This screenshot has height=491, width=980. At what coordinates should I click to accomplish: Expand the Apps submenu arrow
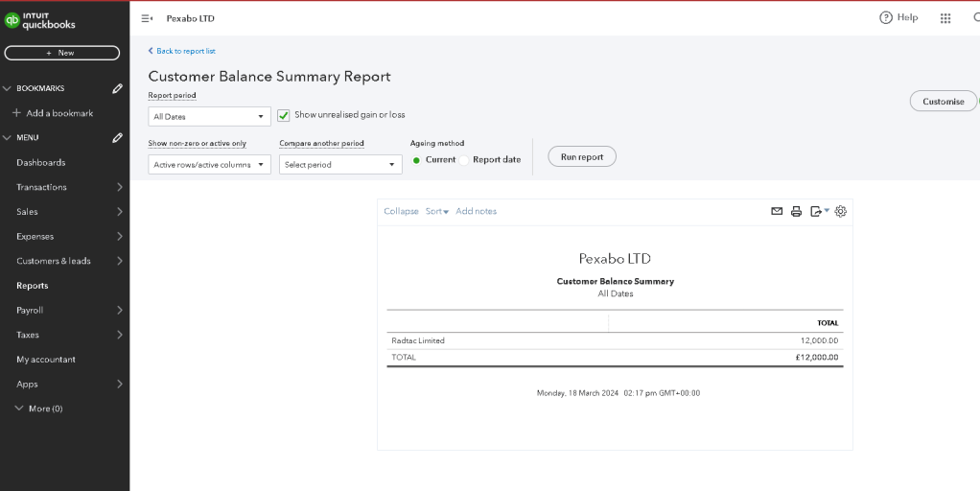[x=119, y=385]
